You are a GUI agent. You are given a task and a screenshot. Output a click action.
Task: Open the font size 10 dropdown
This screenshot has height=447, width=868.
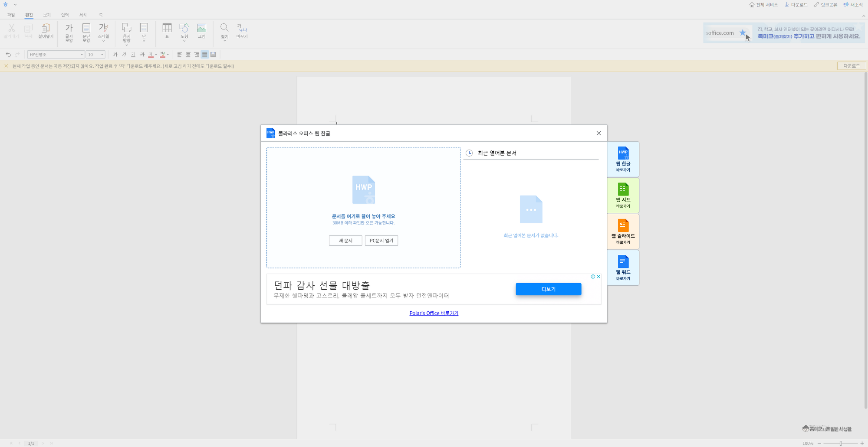95,55
